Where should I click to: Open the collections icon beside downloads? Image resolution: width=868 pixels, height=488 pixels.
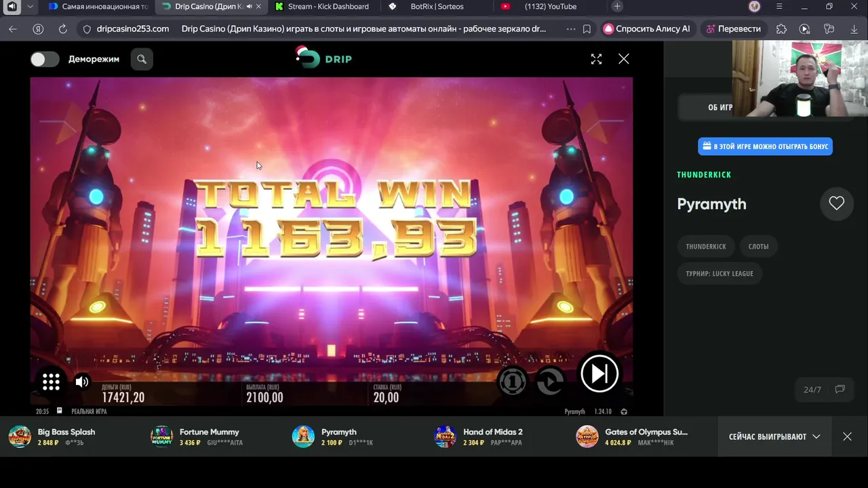[829, 29]
